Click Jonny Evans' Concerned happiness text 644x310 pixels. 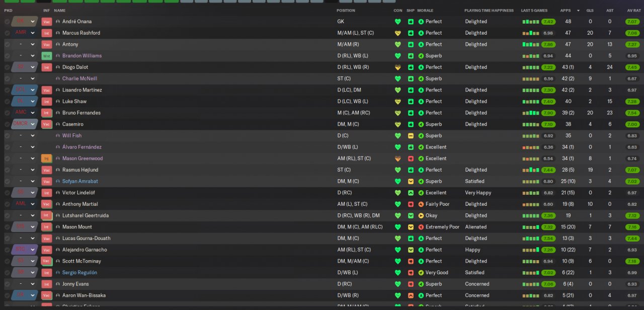pyautogui.click(x=477, y=284)
